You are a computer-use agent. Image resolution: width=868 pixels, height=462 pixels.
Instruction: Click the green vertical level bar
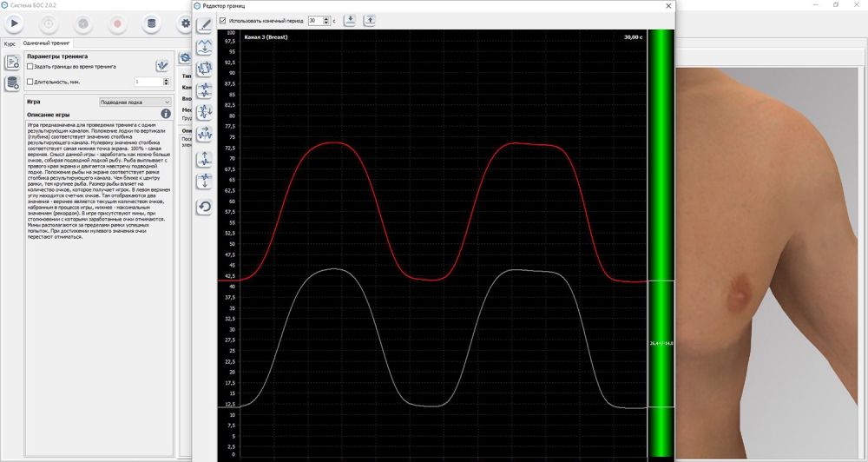tap(661, 174)
